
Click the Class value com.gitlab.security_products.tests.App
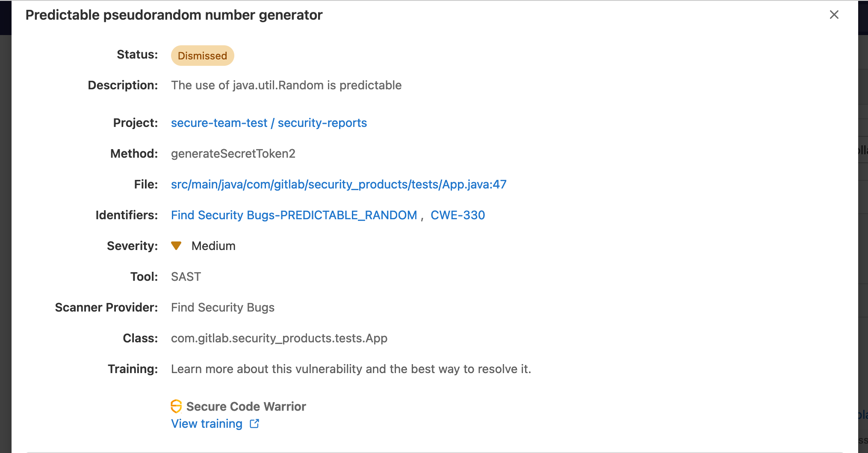tap(279, 338)
